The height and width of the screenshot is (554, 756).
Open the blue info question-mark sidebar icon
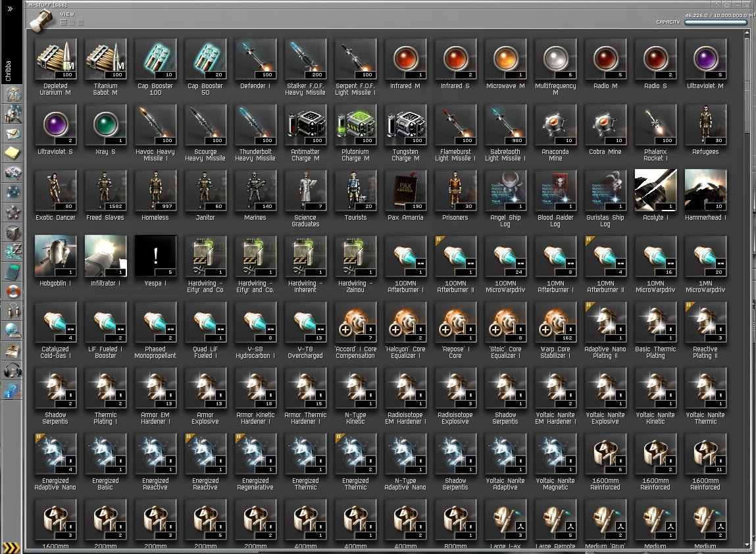point(13,390)
